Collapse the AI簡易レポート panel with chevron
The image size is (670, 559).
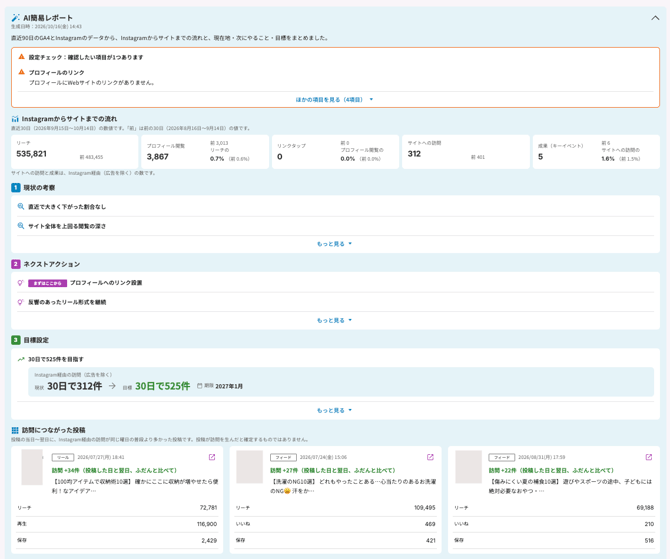(x=655, y=18)
